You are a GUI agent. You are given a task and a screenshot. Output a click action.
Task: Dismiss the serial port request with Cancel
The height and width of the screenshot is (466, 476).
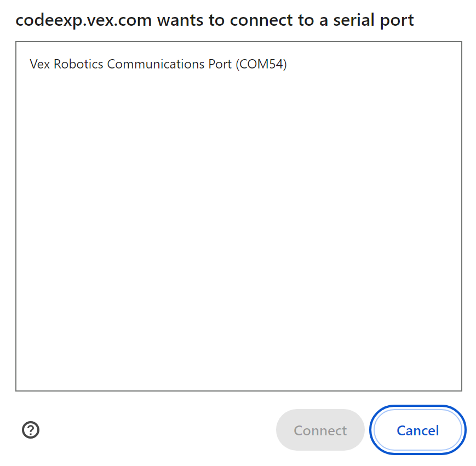417,430
